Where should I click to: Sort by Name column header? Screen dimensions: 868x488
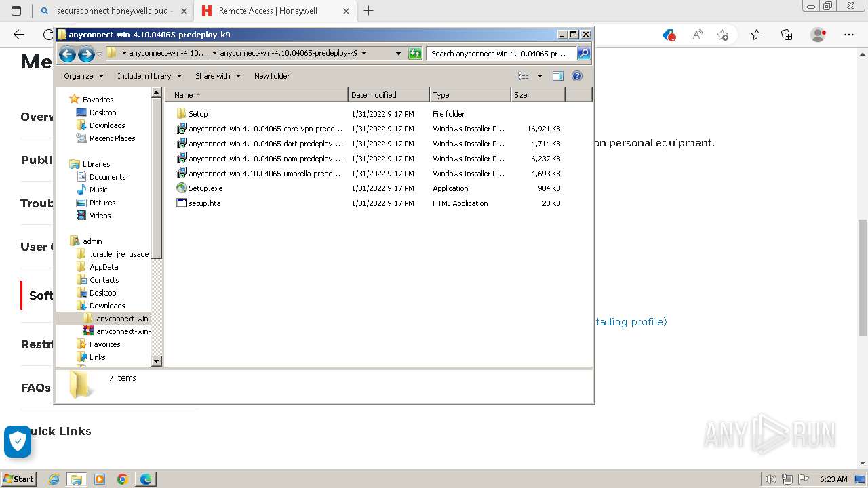pyautogui.click(x=256, y=95)
